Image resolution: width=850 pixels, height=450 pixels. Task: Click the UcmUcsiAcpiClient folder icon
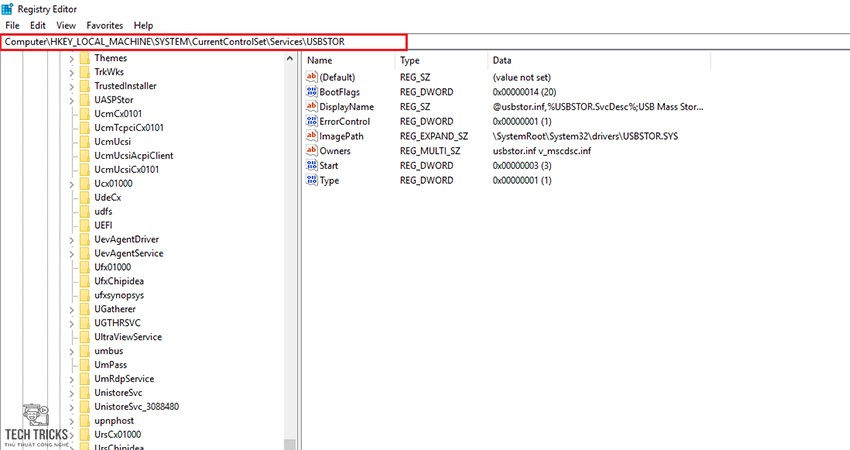click(x=85, y=156)
